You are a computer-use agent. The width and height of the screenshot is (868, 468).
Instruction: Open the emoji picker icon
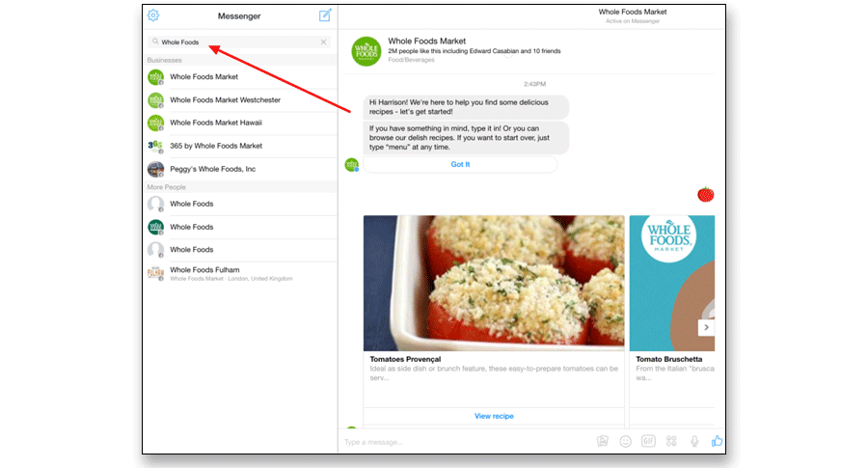coord(626,441)
